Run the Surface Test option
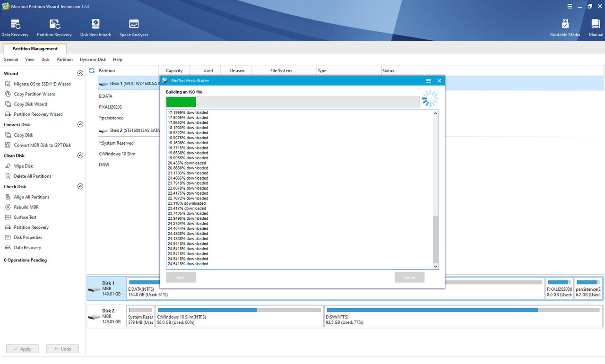The image size is (605, 364). [25, 217]
